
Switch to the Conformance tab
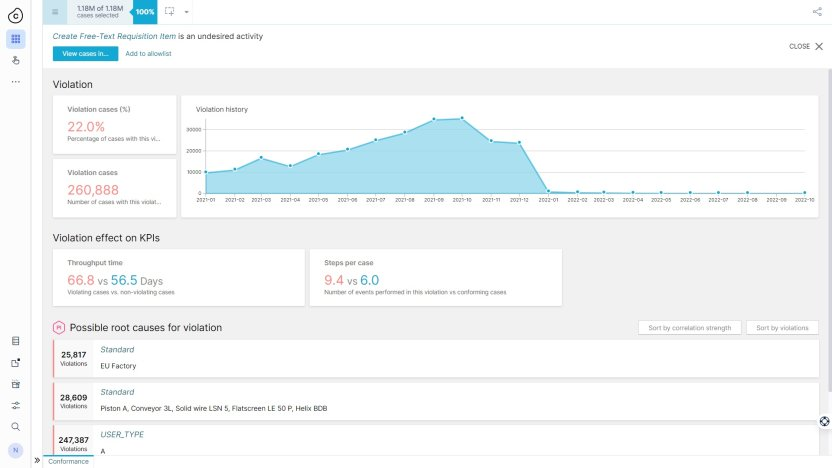(68, 461)
